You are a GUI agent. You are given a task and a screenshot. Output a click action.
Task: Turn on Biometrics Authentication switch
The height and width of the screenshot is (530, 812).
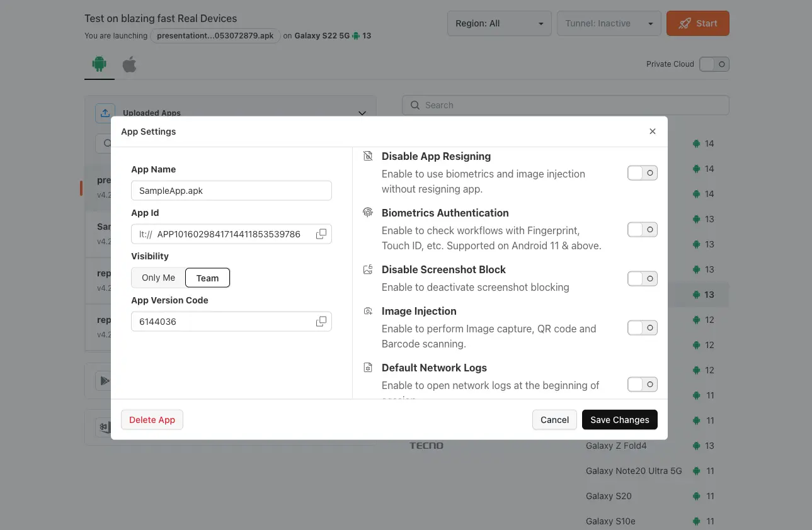pyautogui.click(x=642, y=230)
